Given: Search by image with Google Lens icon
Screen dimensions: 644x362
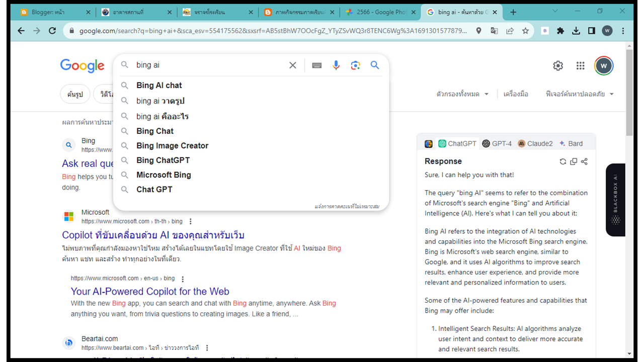Looking at the screenshot, I should tap(356, 65).
